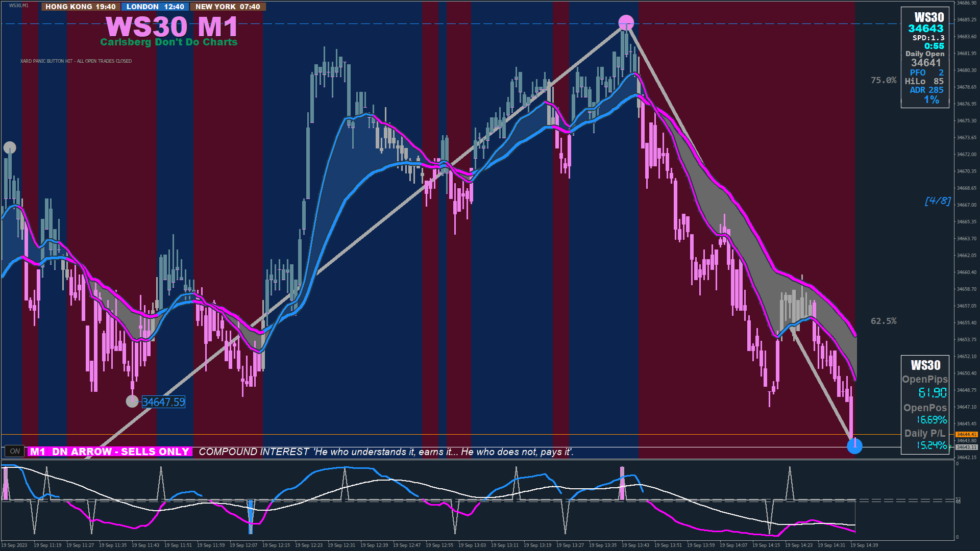Click the [4/8] Murrey level label
980x551 pixels.
938,201
